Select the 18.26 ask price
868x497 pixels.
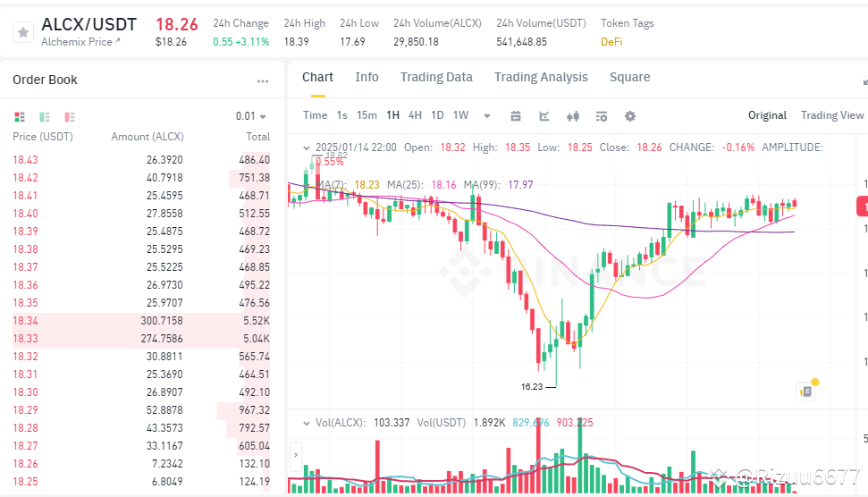pos(25,464)
